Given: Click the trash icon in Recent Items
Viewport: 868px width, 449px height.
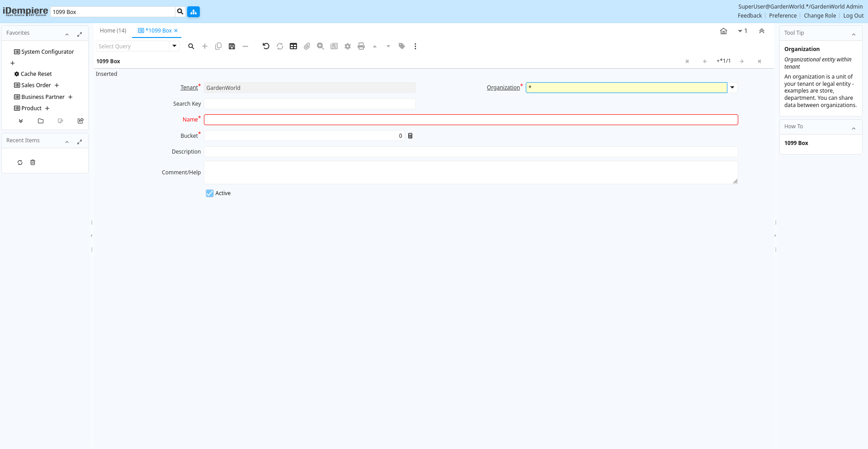Looking at the screenshot, I should (x=33, y=163).
